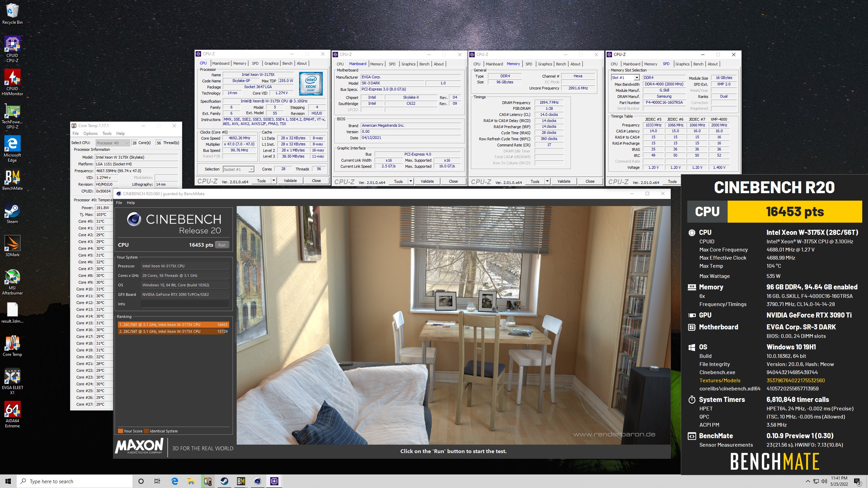Open the Help menu in Core Temp
Screen dimensions: 868x488
[120, 134]
